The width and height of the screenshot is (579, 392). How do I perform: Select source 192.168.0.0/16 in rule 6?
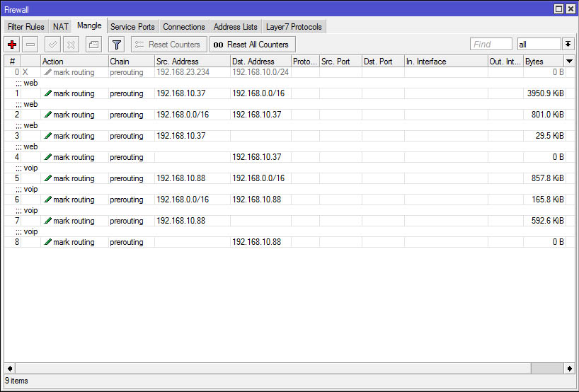[183, 200]
